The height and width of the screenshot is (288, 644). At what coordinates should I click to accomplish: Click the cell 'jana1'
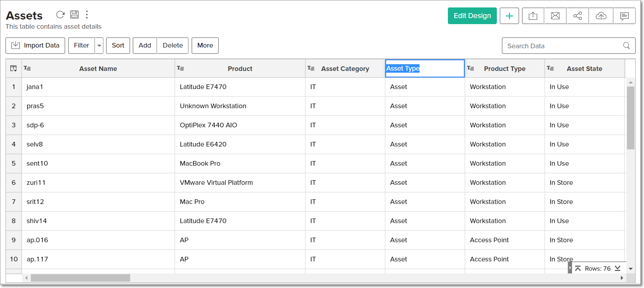(98, 87)
